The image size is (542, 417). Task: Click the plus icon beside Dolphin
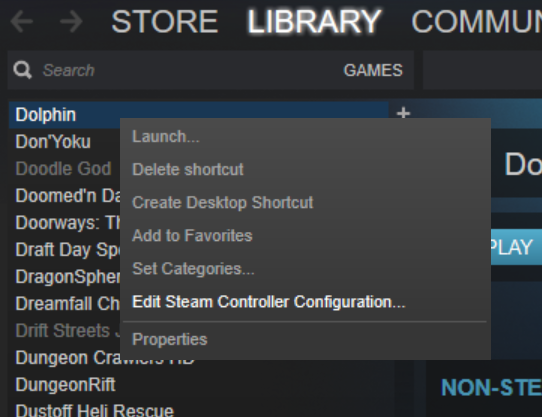[x=403, y=113]
